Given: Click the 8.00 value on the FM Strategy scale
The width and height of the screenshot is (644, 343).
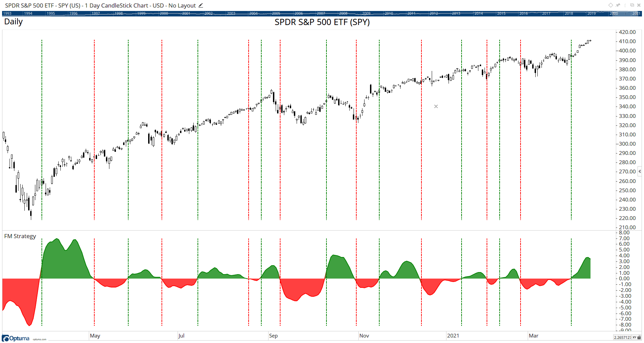Looking at the screenshot, I should (624, 233).
